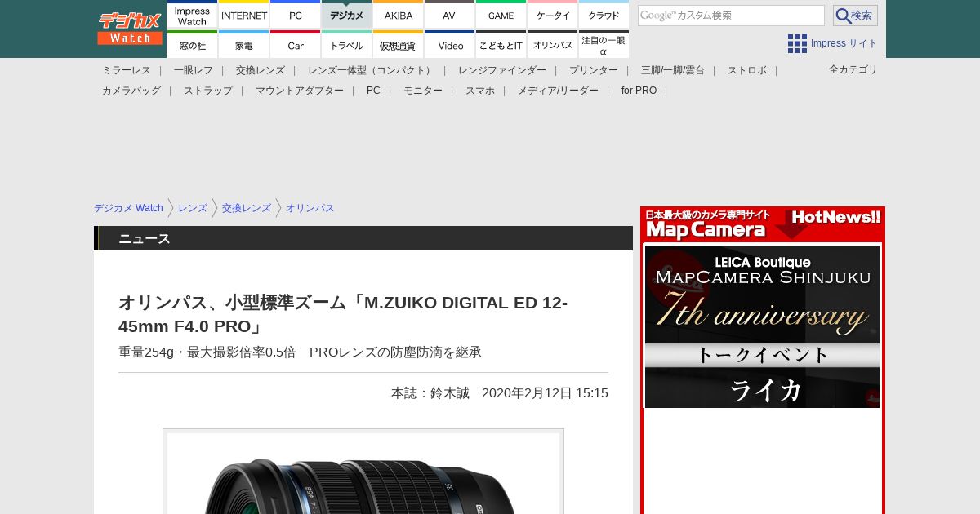Open the オリンパス tab in site bar
The image size is (980, 514).
pos(553,44)
